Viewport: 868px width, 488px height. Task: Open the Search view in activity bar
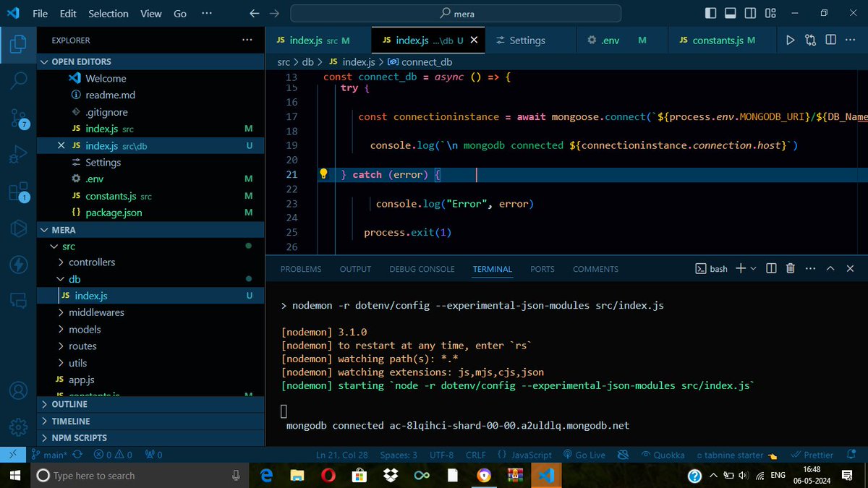(18, 80)
